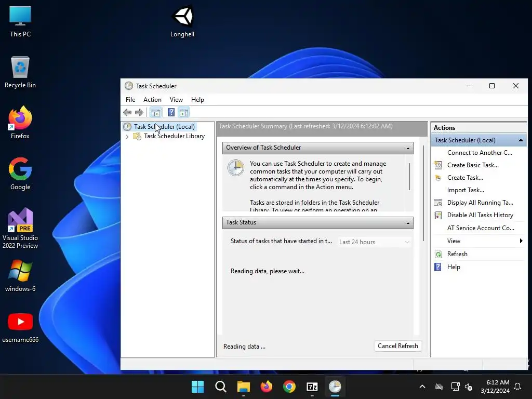The image size is (532, 399).
Task: Click the Help question mark icon in Actions
Action: coord(438,267)
